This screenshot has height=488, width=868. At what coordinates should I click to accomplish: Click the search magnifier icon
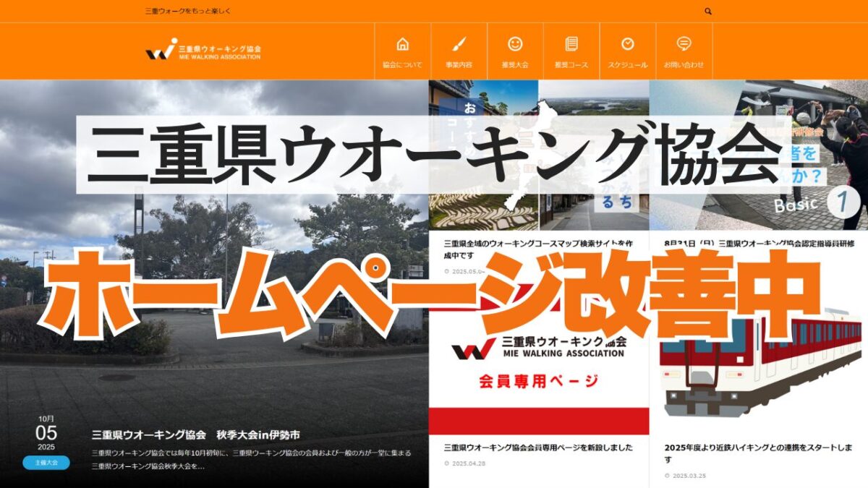click(x=708, y=12)
